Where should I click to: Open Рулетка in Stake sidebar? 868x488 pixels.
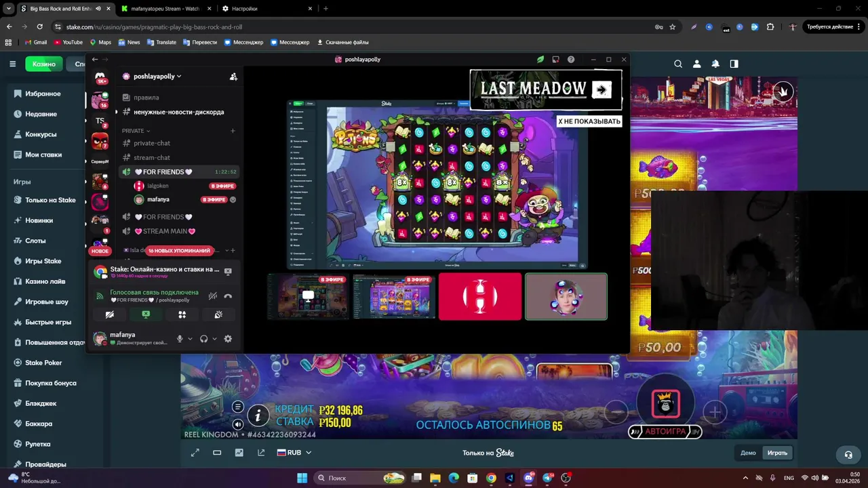[x=38, y=444]
